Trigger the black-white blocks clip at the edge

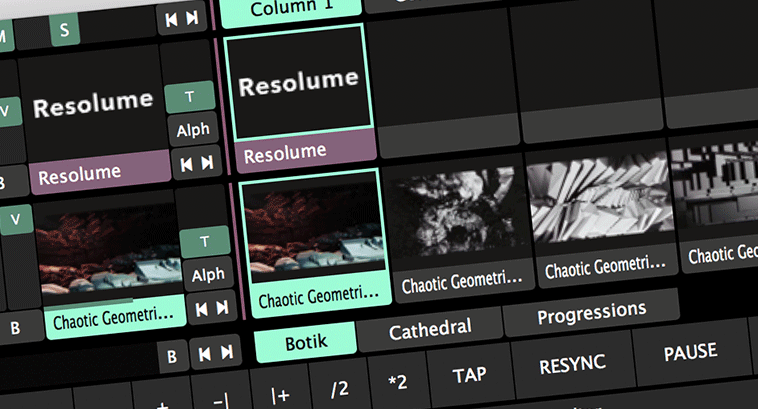point(716,184)
